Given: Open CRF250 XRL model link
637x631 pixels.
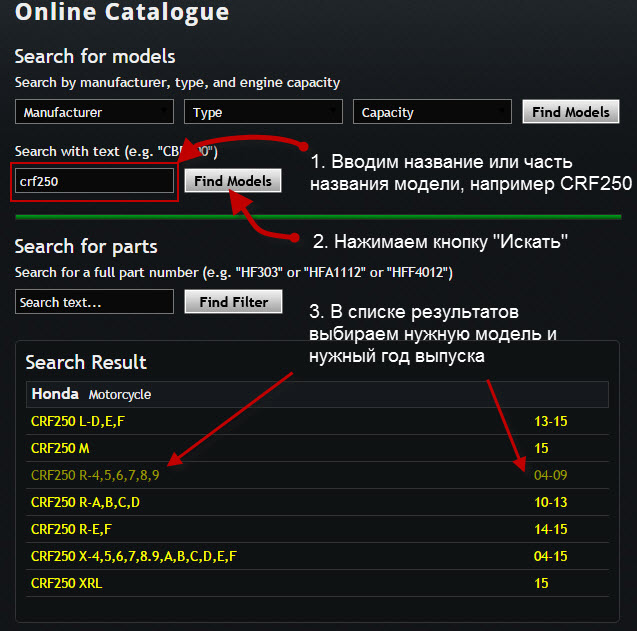Looking at the screenshot, I should 67,583.
